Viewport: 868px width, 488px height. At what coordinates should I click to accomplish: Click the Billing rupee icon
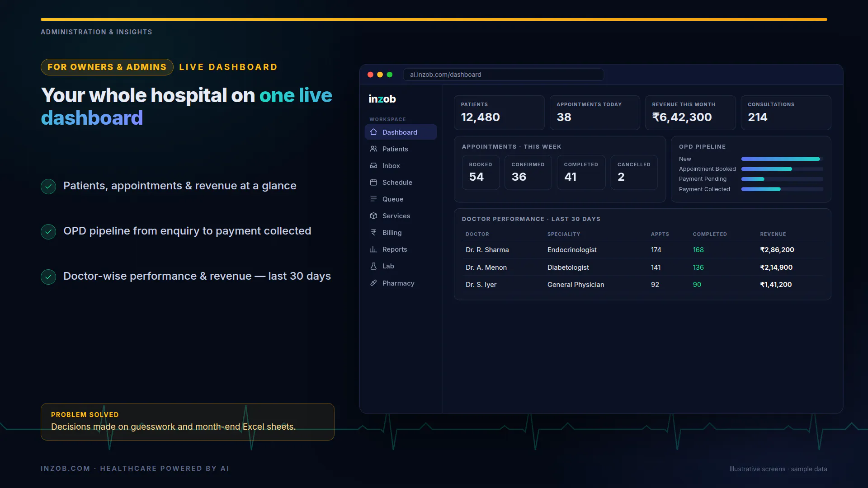[x=373, y=232]
